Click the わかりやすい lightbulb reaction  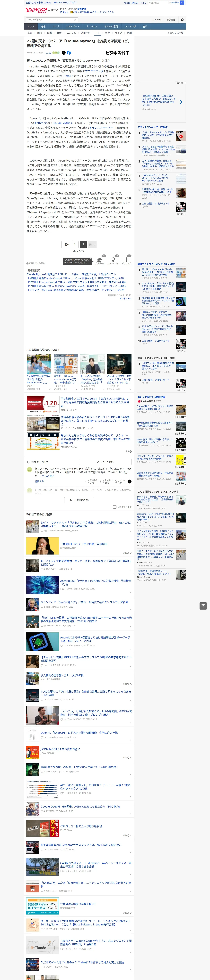tap(113, 260)
